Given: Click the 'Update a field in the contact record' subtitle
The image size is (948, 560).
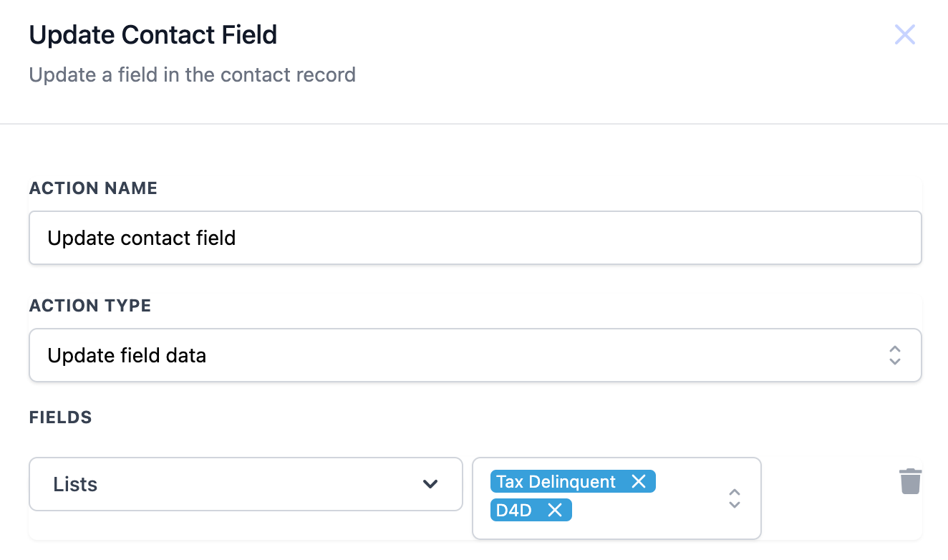Looking at the screenshot, I should coord(192,74).
